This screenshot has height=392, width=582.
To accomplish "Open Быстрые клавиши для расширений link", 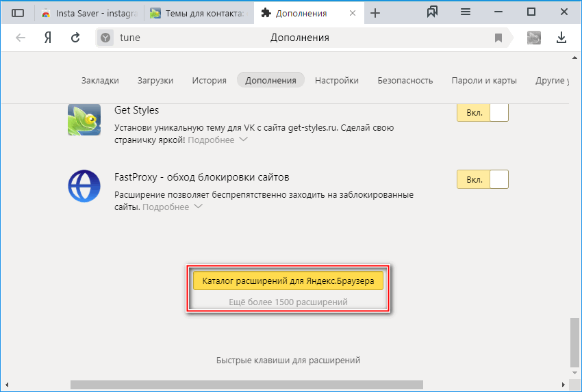I will pyautogui.click(x=288, y=360).
